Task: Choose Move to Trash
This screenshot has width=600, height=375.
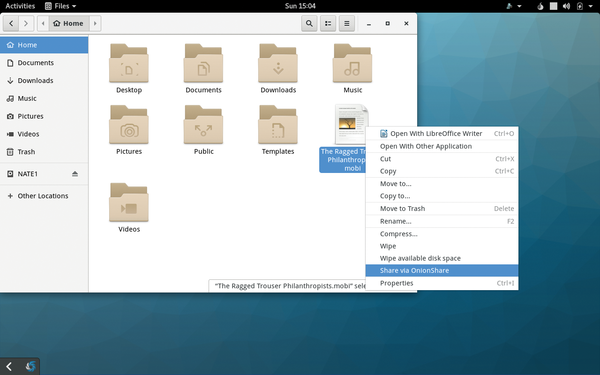Action: 442,209
